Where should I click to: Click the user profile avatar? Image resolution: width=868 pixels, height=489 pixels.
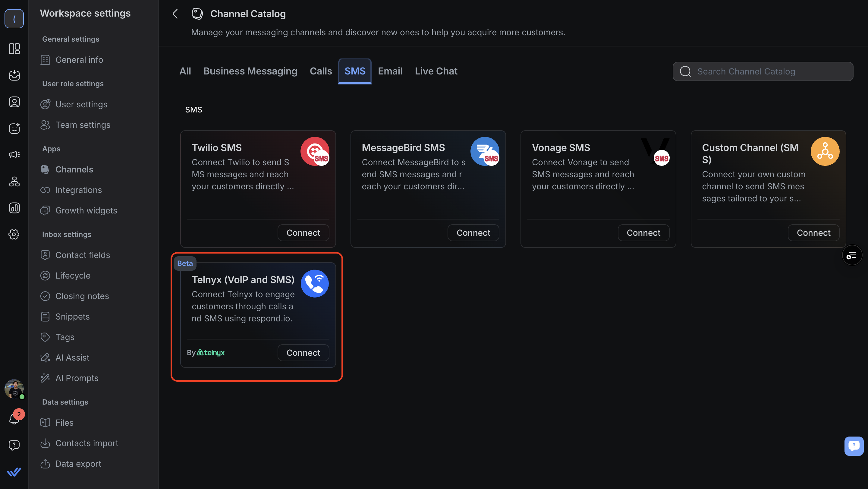(14, 389)
